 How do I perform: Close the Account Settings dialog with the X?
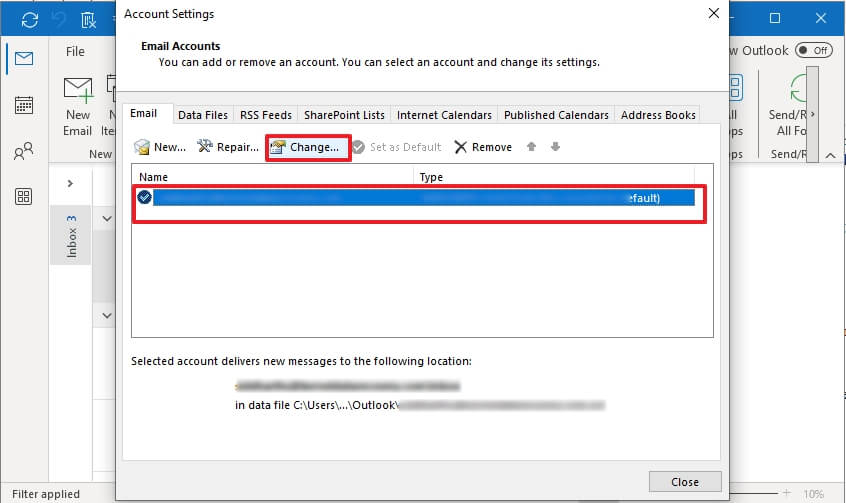click(x=713, y=13)
